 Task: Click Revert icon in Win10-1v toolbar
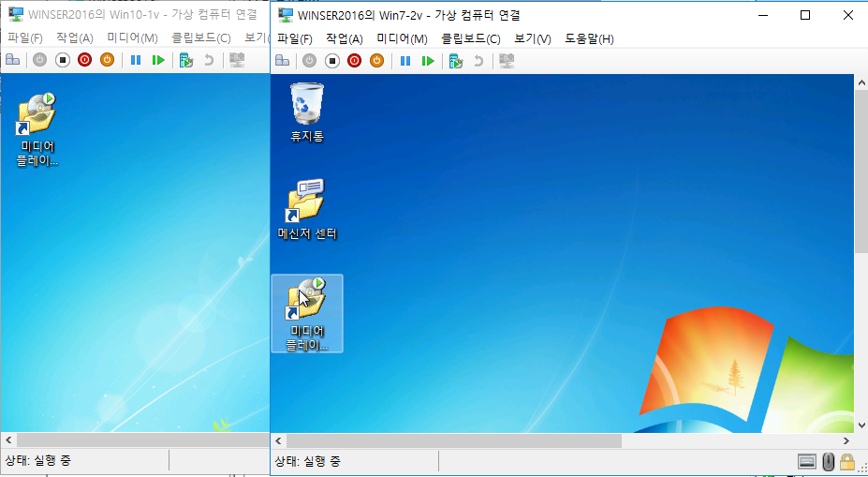209,60
